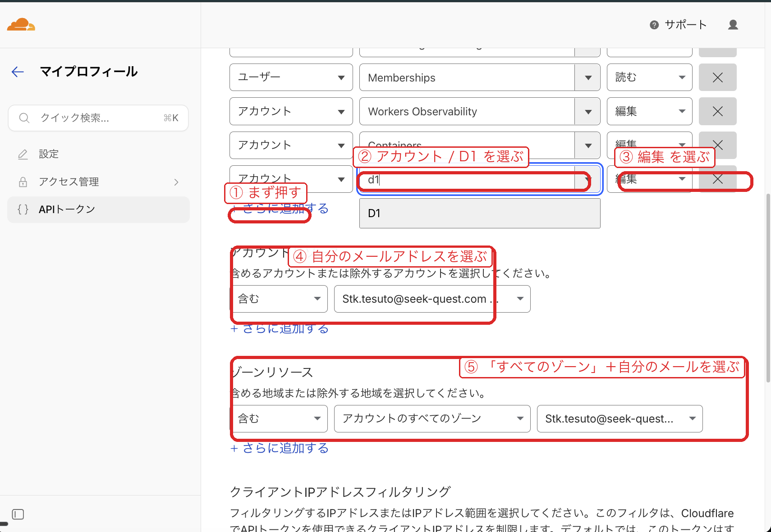Open the user account profile icon
Screen dimensions: 771x532
pos(733,25)
